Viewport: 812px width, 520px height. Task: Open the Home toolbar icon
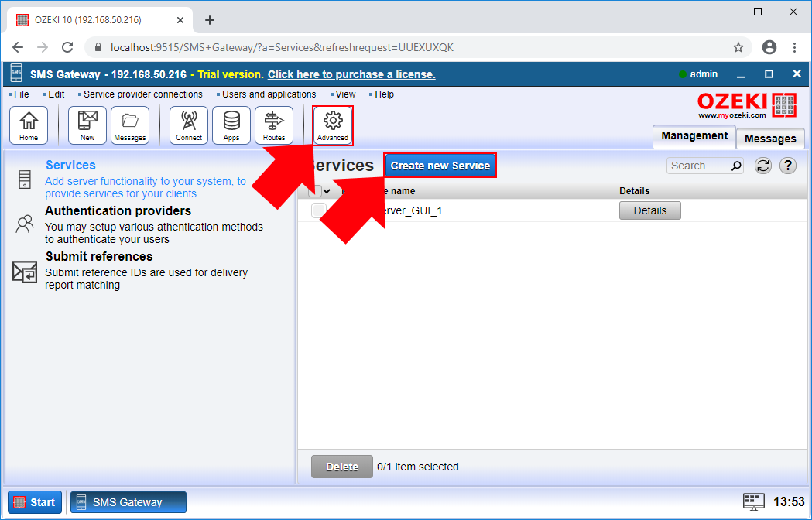[x=29, y=125]
